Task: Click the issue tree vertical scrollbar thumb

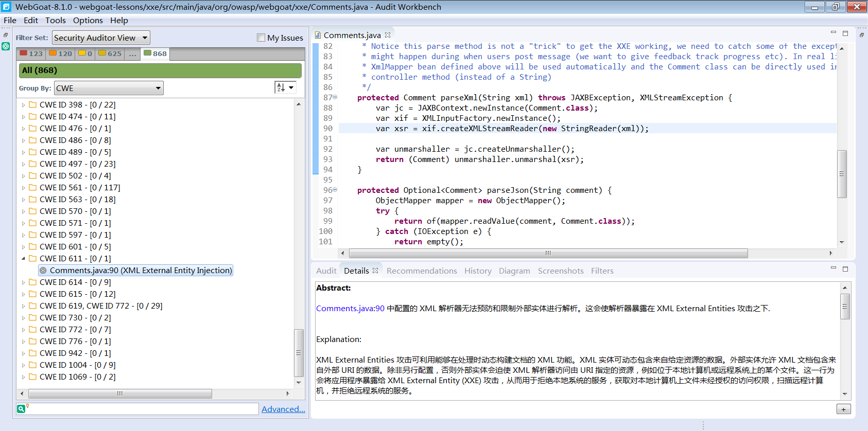Action: point(298,353)
